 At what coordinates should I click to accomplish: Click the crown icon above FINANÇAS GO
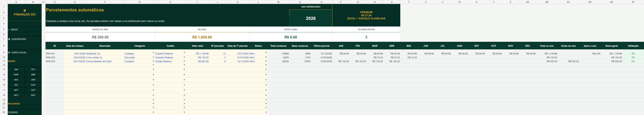point(25,11)
